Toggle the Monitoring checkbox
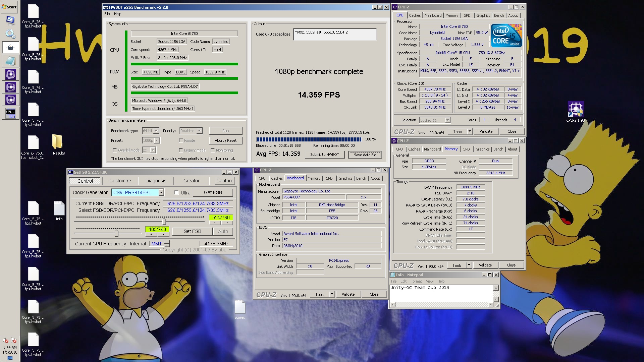Viewport: 644px width, 362px height. (213, 150)
